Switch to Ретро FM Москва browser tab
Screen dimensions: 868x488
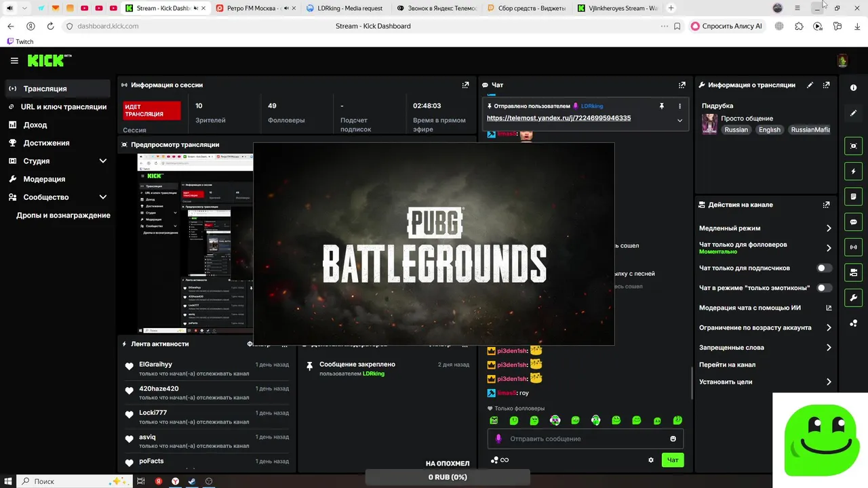click(254, 8)
